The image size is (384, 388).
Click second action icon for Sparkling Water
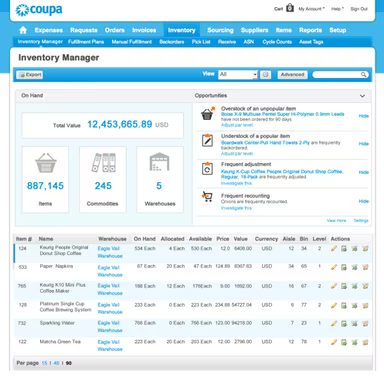[x=344, y=323]
